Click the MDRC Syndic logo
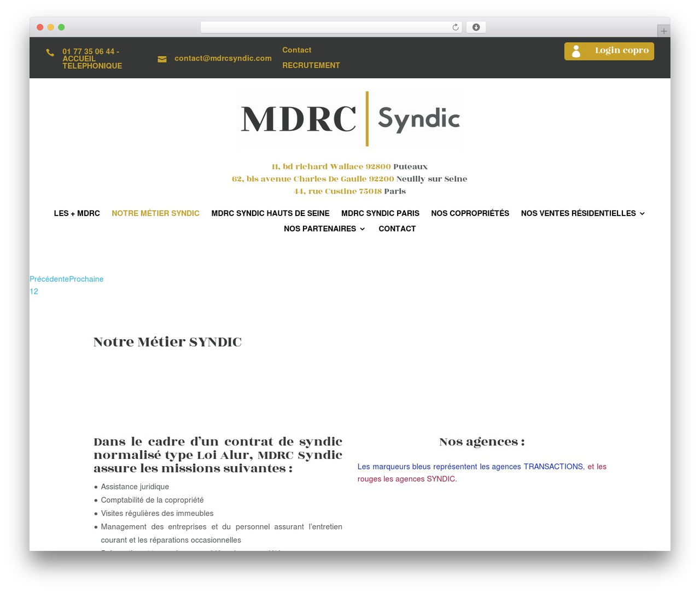The height and width of the screenshot is (593, 700). click(x=350, y=119)
